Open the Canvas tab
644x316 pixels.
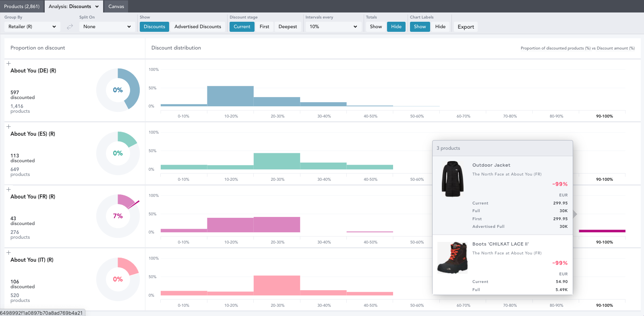[x=116, y=6]
